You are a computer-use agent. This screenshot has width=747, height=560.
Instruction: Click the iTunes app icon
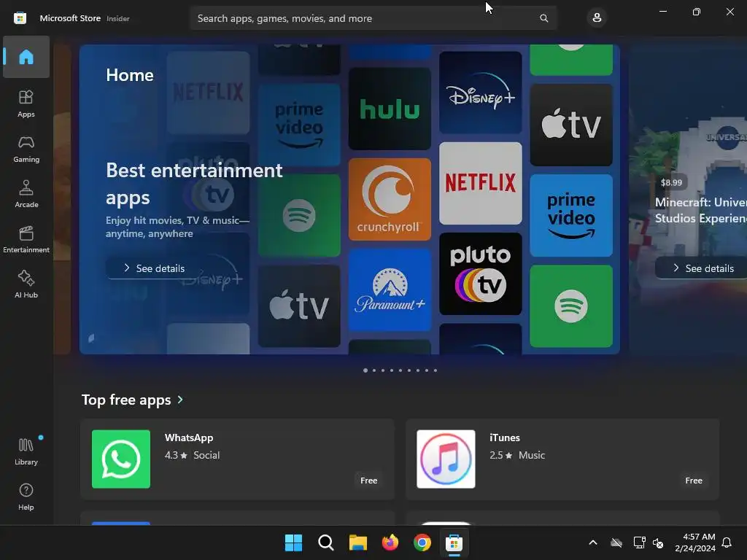[446, 459]
